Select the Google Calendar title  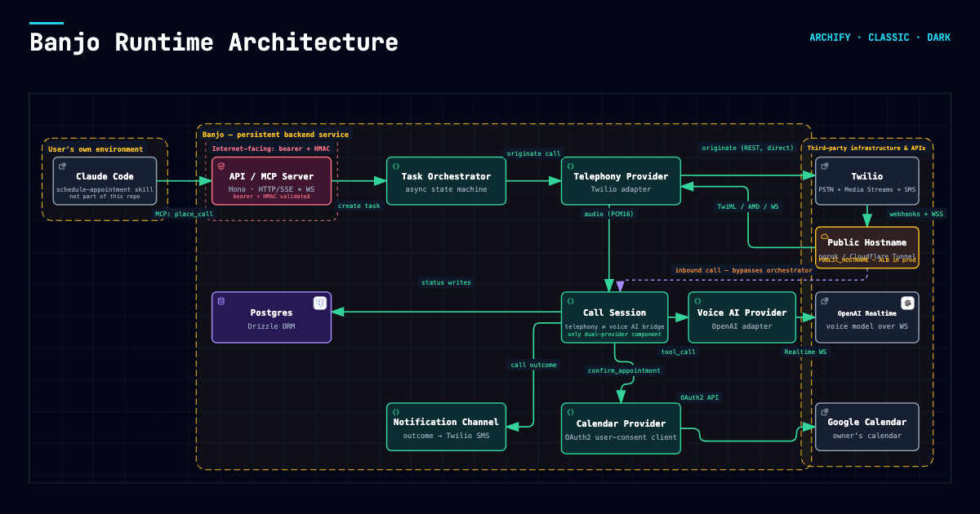866,422
